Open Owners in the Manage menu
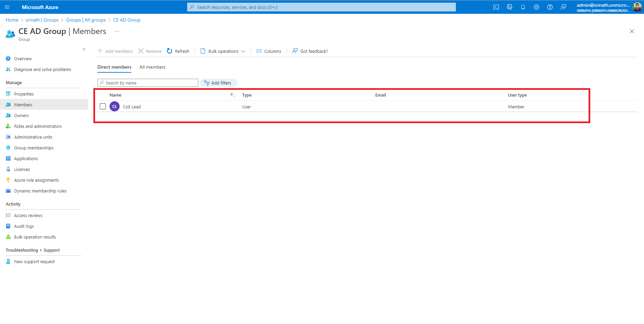 click(21, 116)
